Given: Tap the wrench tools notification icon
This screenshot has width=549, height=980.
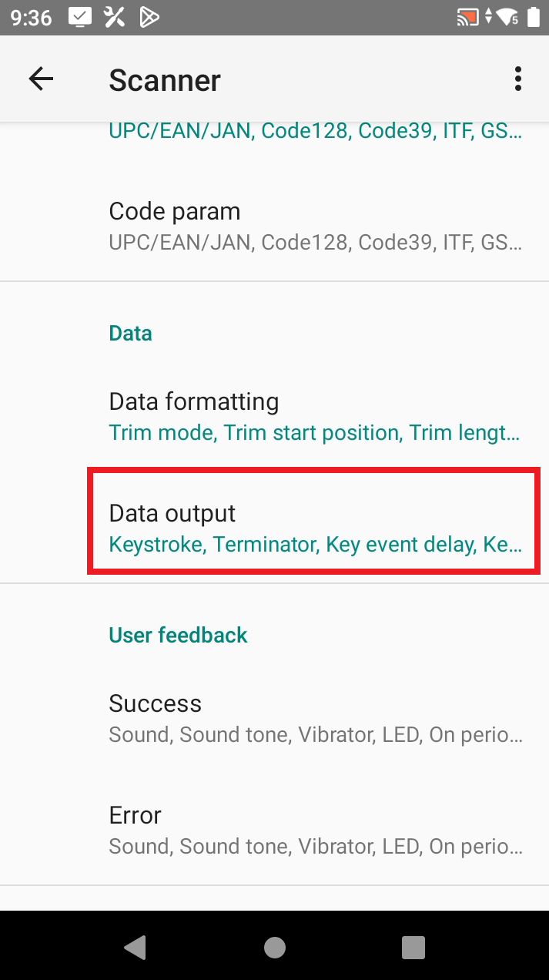Looking at the screenshot, I should tap(115, 17).
